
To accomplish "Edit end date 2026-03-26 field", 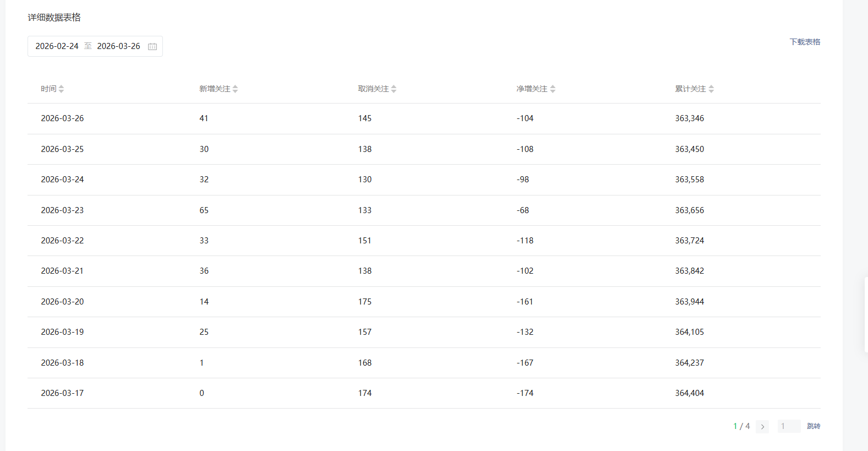I will [118, 46].
